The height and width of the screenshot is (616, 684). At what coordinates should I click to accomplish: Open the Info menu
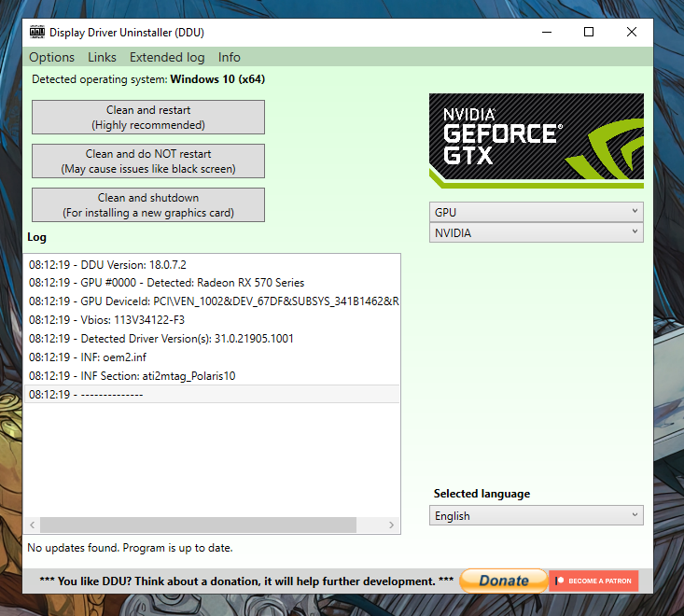pos(229,57)
